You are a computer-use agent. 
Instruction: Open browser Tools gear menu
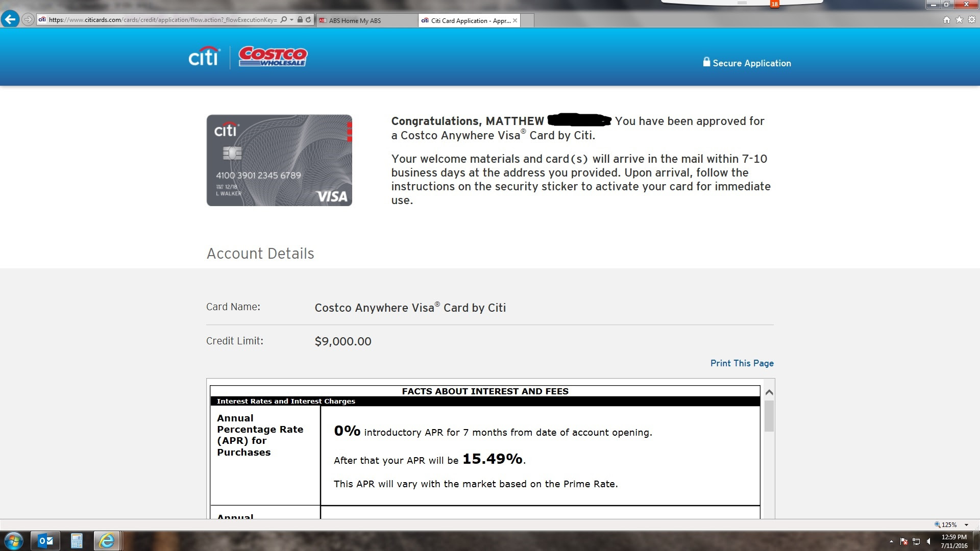click(x=972, y=20)
